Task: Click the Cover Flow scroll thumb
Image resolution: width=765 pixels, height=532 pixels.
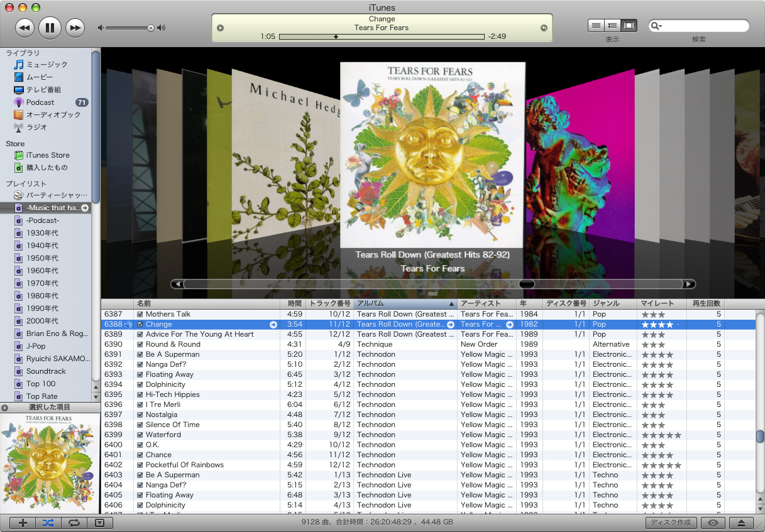Action: pos(527,284)
